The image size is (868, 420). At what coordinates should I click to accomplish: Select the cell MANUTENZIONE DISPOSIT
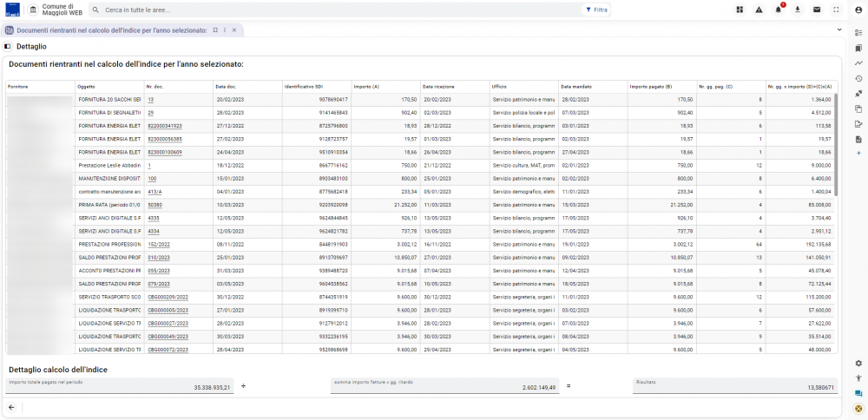(x=109, y=178)
